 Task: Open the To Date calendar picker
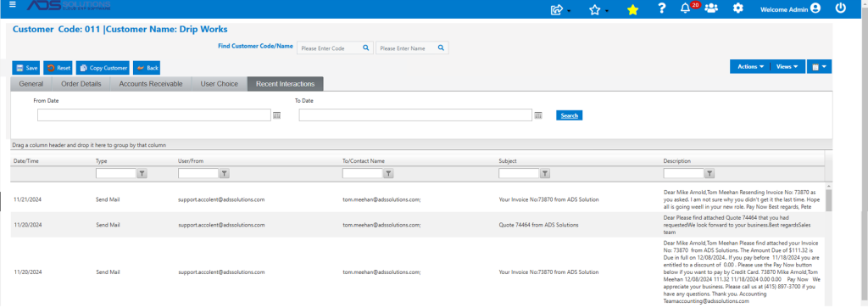pos(537,115)
